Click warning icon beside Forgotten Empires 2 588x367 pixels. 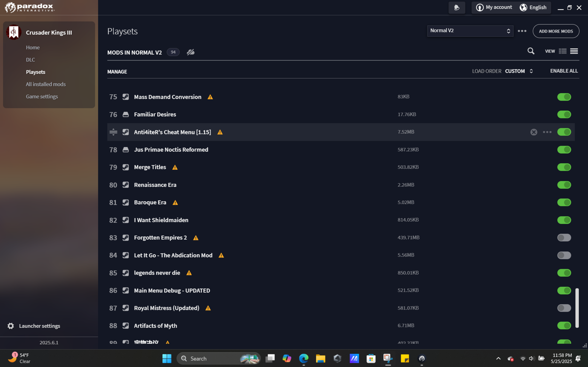(196, 238)
